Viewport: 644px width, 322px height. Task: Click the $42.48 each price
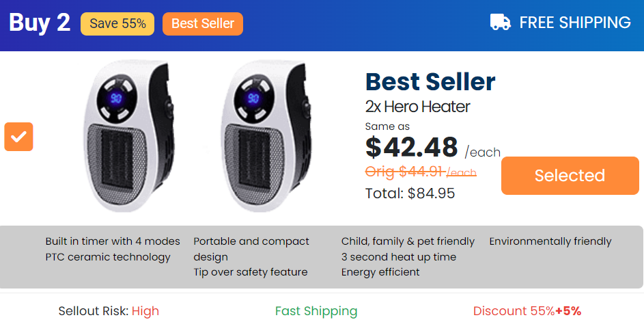(433, 148)
